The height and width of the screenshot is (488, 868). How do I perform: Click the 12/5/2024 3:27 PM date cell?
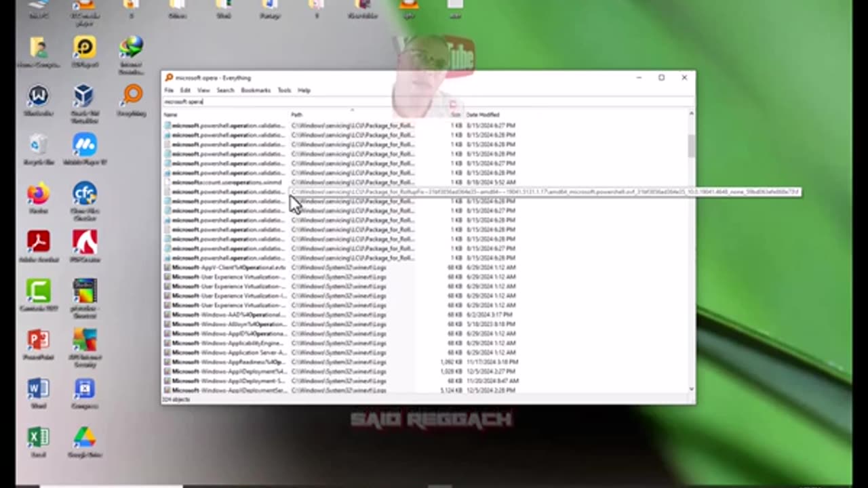point(490,372)
